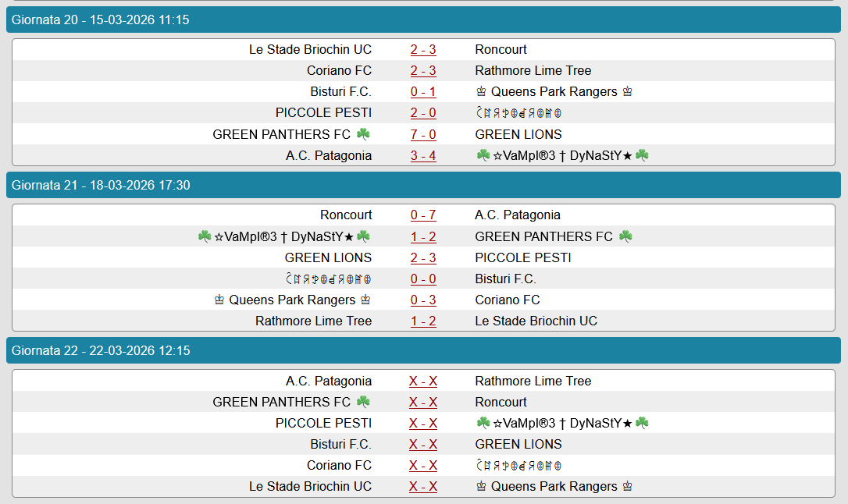Open Coriano FC vs Rathmore 2-3 score
Image resolution: width=848 pixels, height=504 pixels.
click(x=423, y=71)
